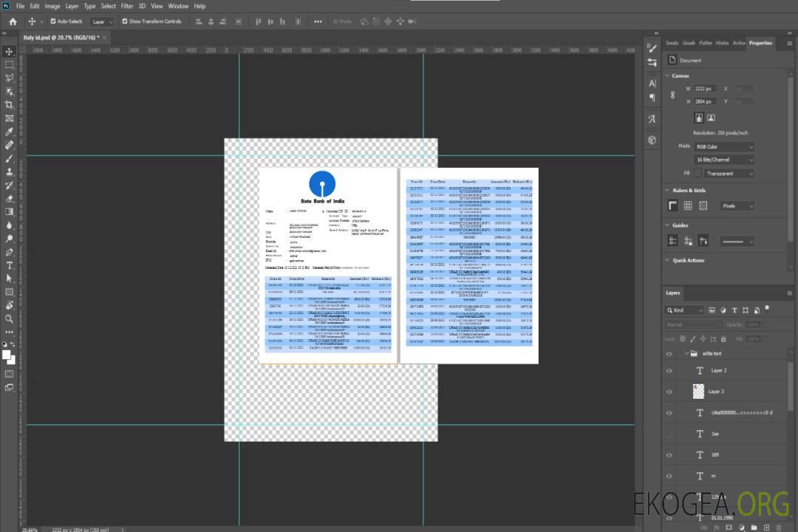Select the Eyedropper tool in the toolbar
The height and width of the screenshot is (532, 798).
click(10, 132)
